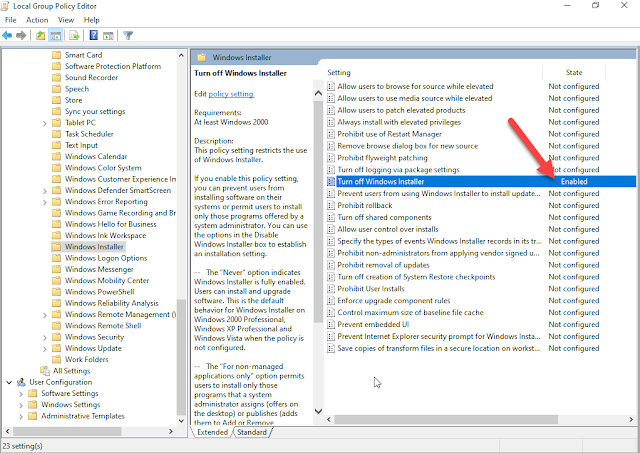Open the Help toolbar icon
The height and width of the screenshot is (453, 640).
(93, 36)
